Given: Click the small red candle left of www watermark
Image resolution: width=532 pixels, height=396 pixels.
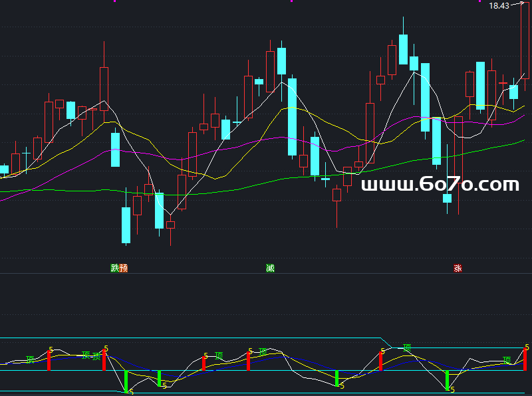Looking at the screenshot, I should tap(336, 195).
